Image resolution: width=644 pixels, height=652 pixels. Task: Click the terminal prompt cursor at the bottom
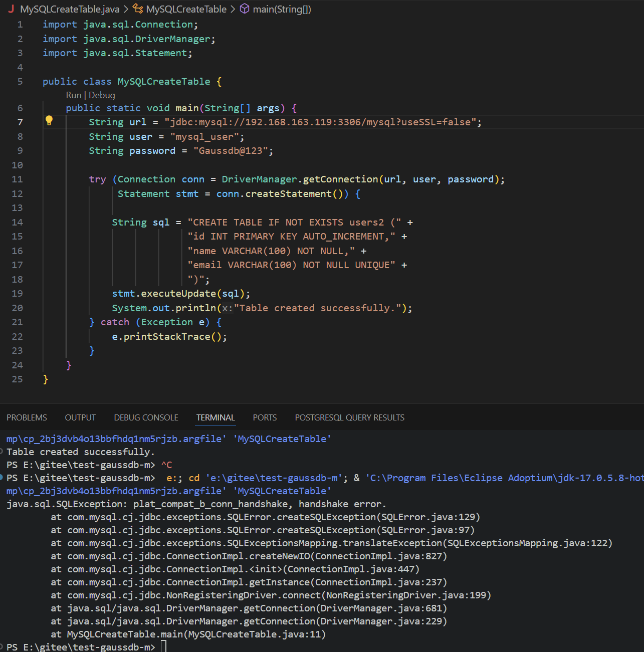tap(163, 646)
